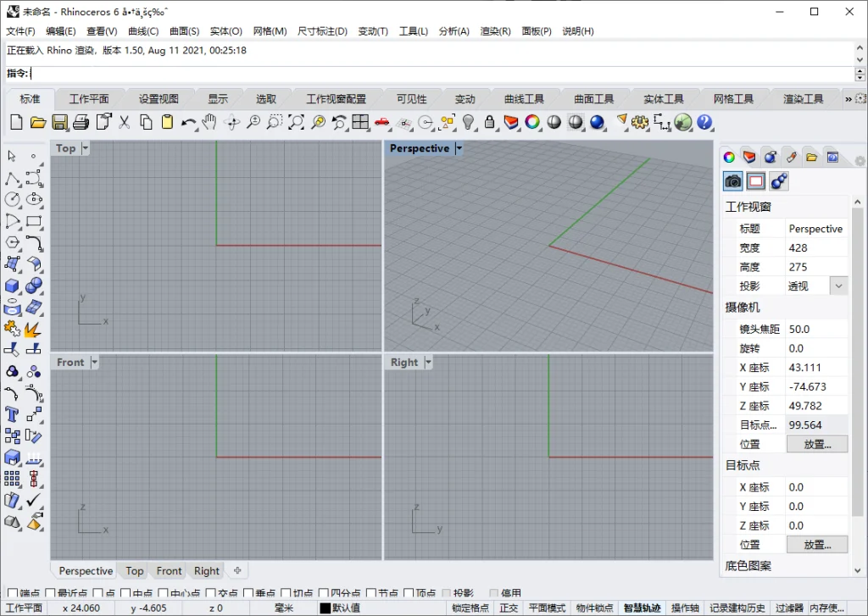Toggle 智慧轨迹 in status bar
The image size is (868, 616).
click(643, 608)
